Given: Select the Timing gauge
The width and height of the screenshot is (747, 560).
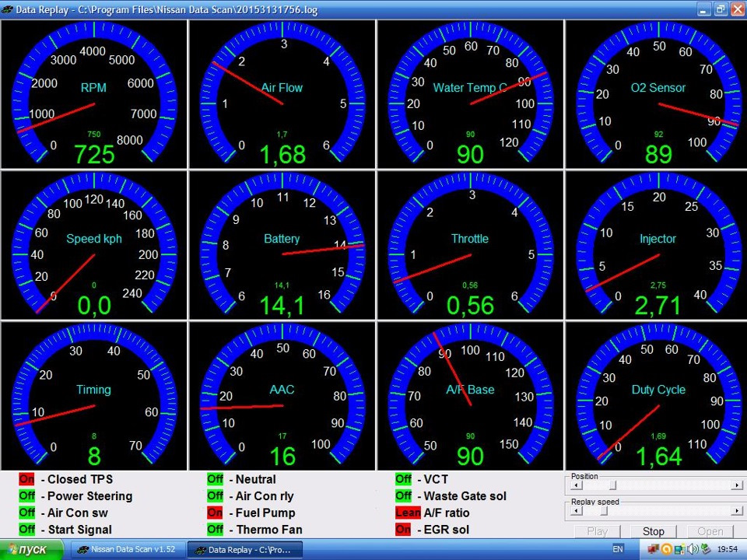Looking at the screenshot, I should (x=94, y=396).
